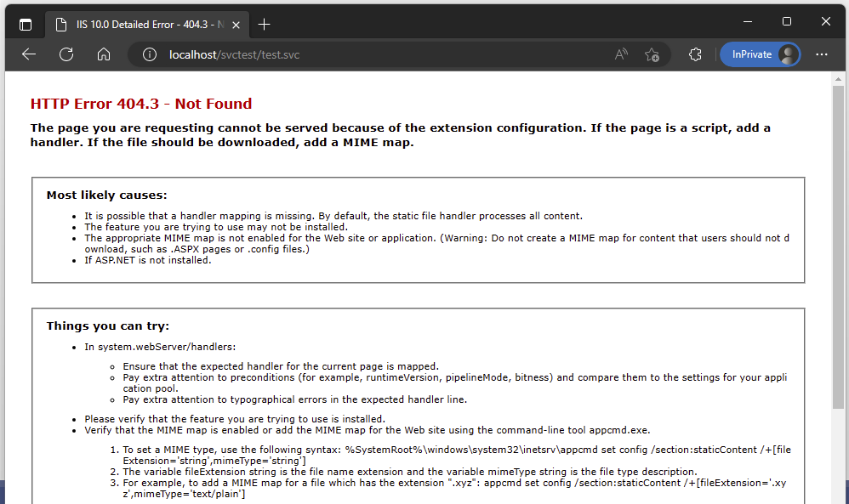Click the "Things you can try" heading
This screenshot has height=504, width=849.
pos(108,326)
